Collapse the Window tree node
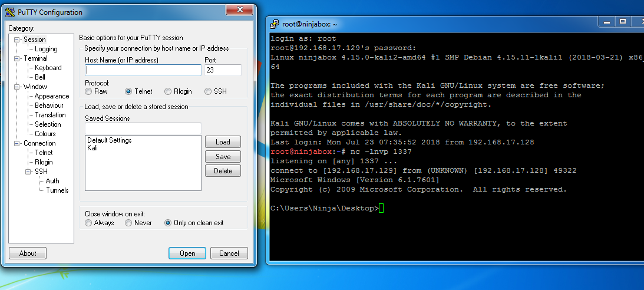The width and height of the screenshot is (644, 290). [17, 87]
